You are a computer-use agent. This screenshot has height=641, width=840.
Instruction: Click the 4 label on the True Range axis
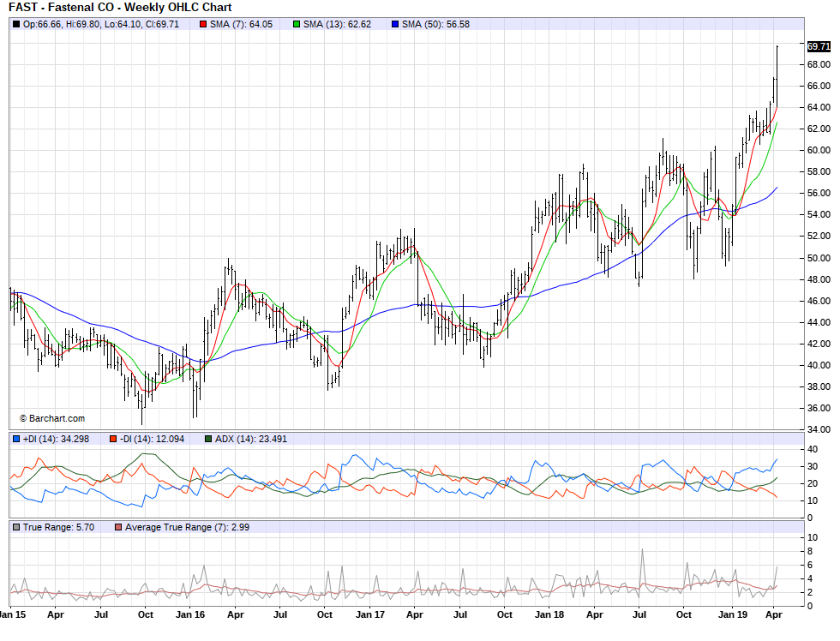coord(810,579)
